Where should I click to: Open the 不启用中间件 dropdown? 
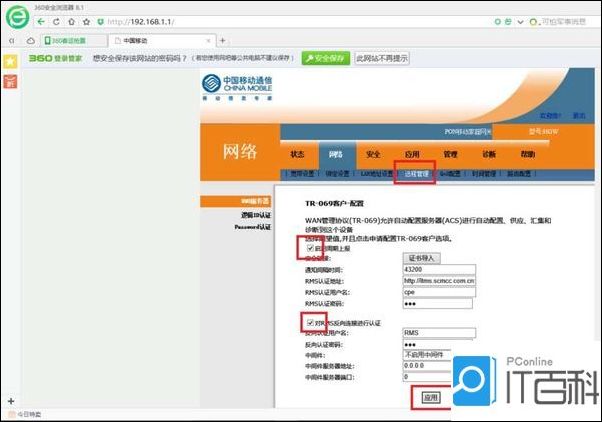point(427,355)
